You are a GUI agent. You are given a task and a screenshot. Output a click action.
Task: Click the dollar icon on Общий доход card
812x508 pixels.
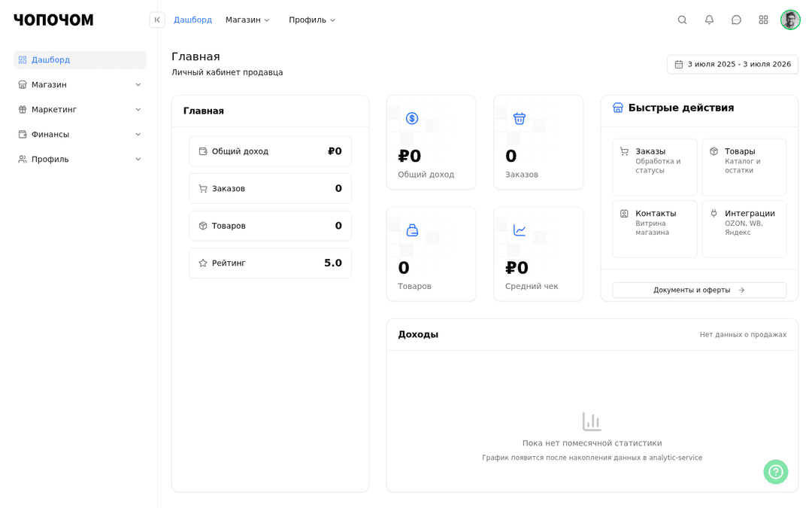click(412, 118)
